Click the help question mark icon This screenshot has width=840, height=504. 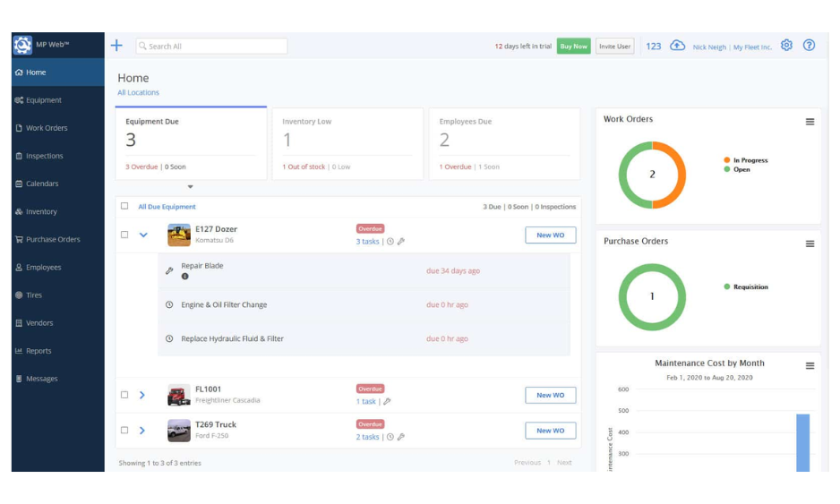[809, 46]
